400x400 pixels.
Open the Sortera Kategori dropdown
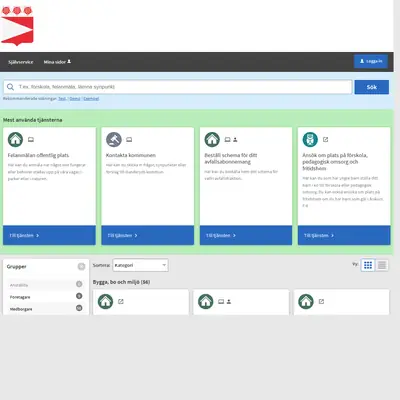click(140, 265)
